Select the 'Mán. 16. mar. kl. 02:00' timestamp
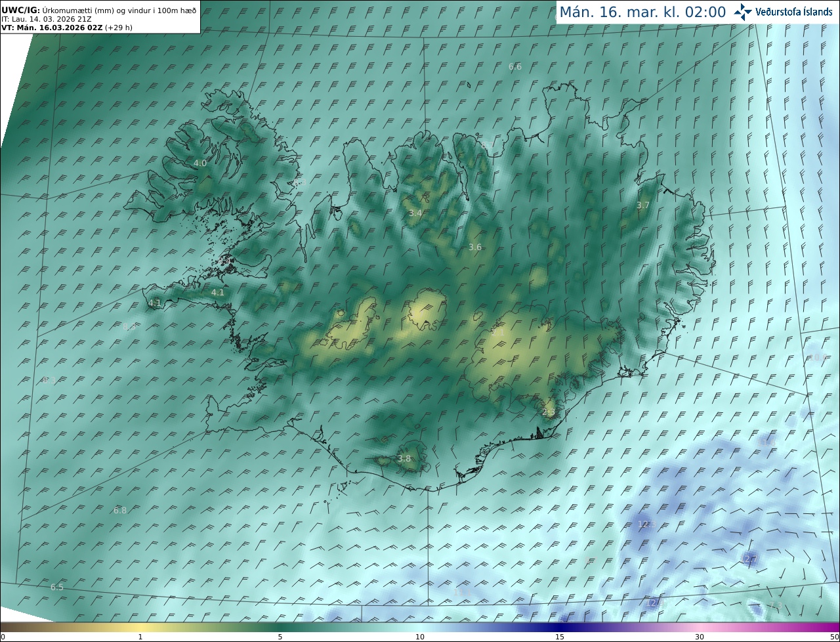Viewport: 840px width, 642px height. (x=642, y=12)
